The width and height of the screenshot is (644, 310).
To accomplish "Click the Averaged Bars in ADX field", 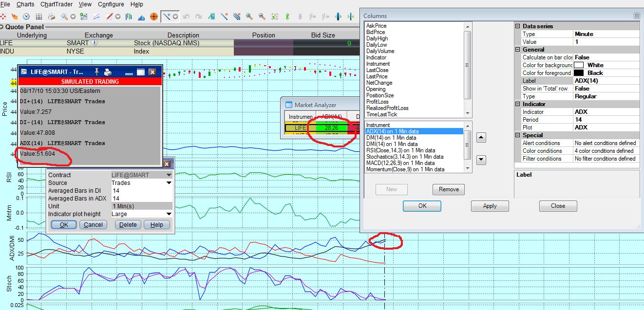I will [x=142, y=199].
